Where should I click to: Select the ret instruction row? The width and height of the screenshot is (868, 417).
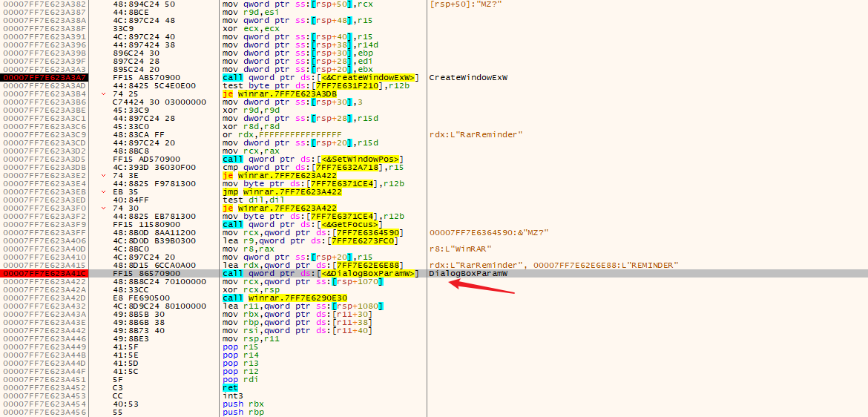[x=230, y=387]
